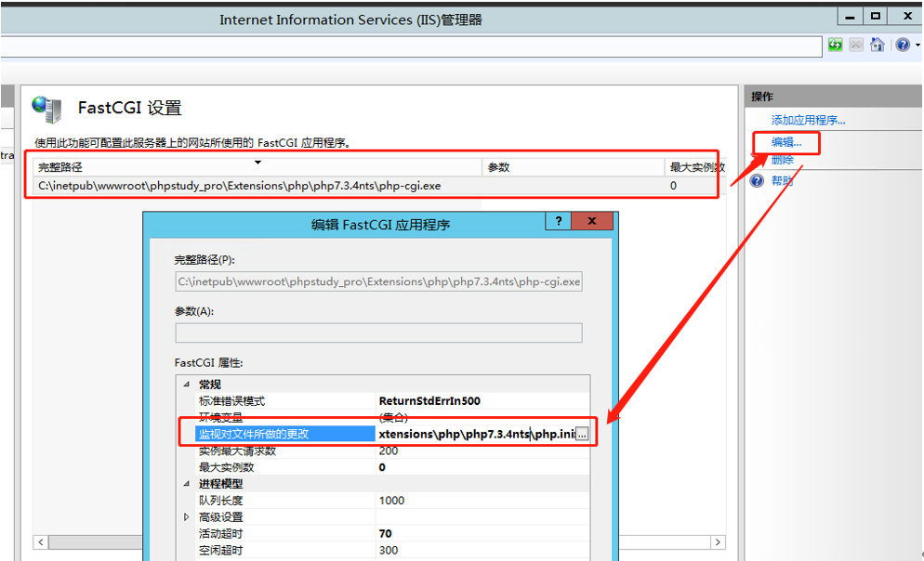Click the 删除 action link
The image size is (924, 561).
(782, 160)
